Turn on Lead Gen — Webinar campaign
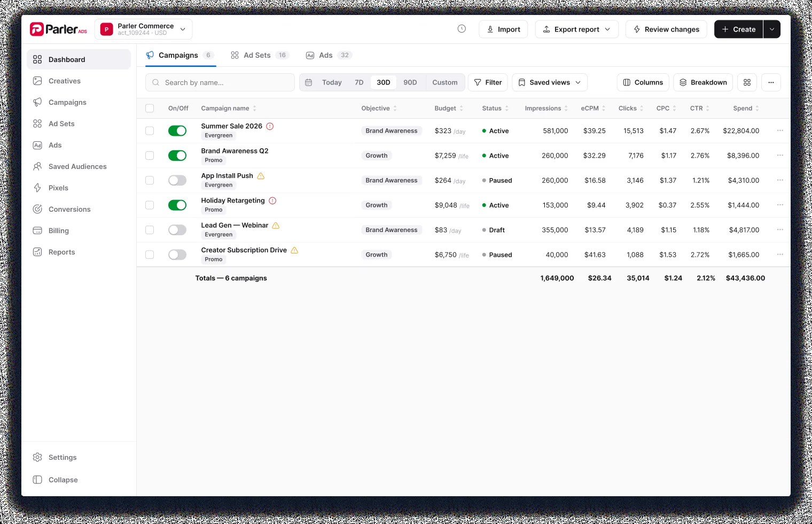The image size is (812, 524). [x=177, y=230]
